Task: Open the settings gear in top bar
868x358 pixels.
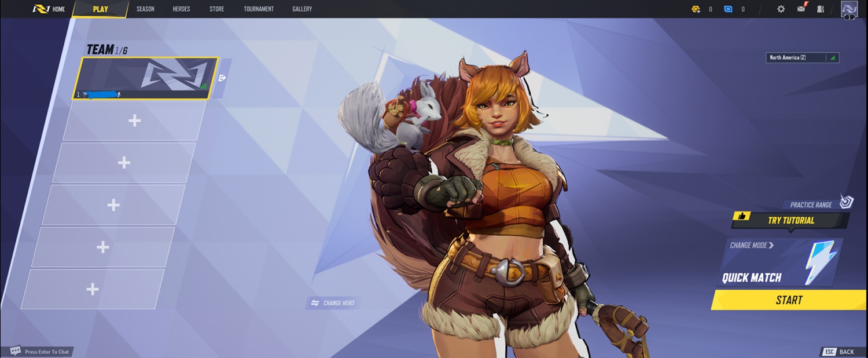Action: point(781,9)
